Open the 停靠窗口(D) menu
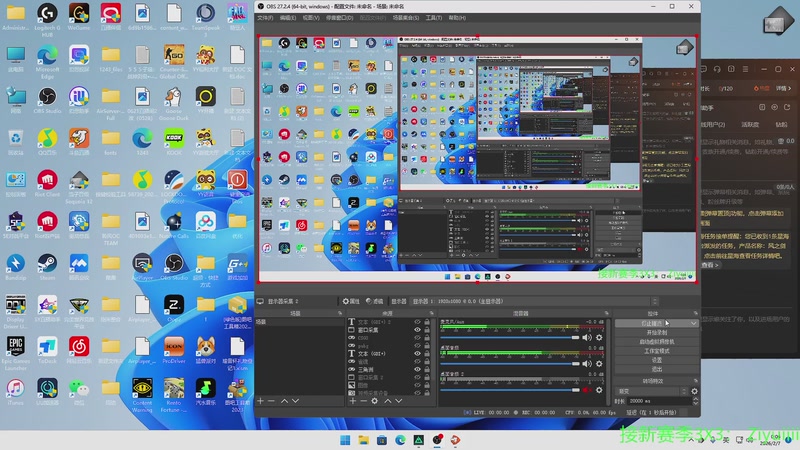This screenshot has height=450, width=800. click(x=339, y=18)
